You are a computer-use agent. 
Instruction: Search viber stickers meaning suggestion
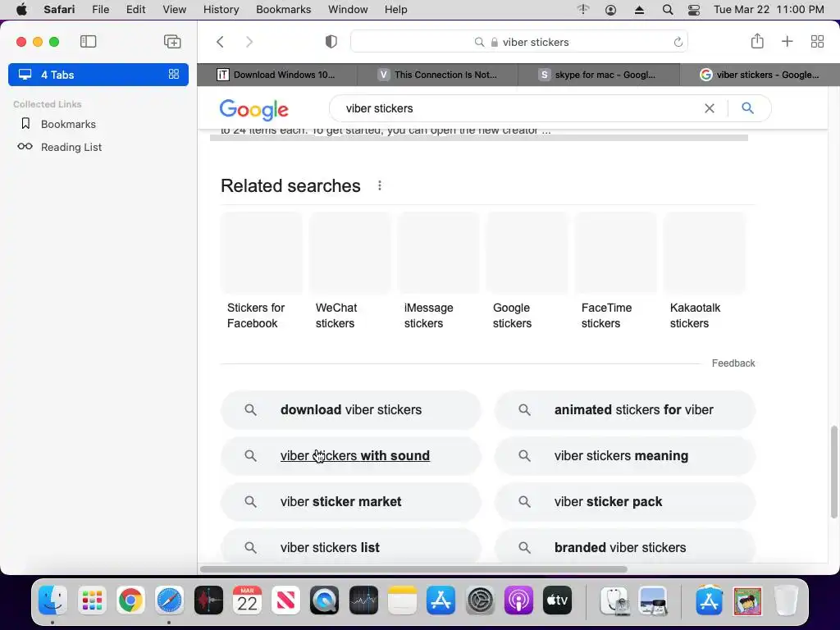[625, 456]
